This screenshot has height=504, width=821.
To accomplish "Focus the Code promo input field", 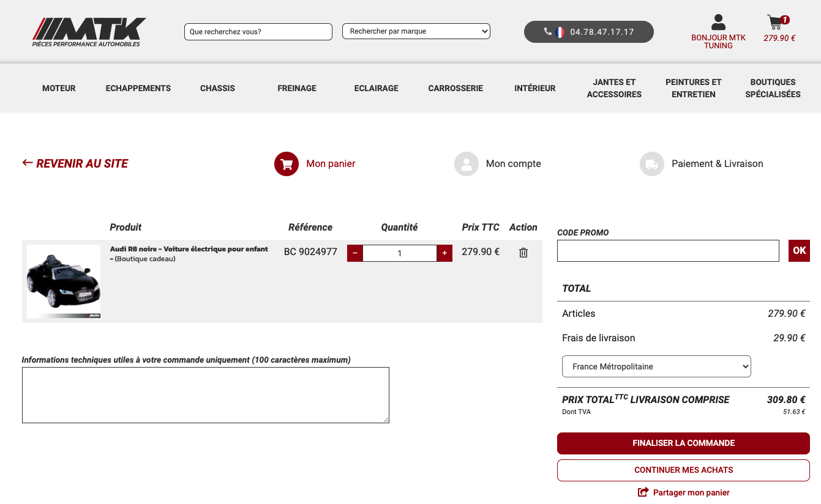I will tap(668, 251).
